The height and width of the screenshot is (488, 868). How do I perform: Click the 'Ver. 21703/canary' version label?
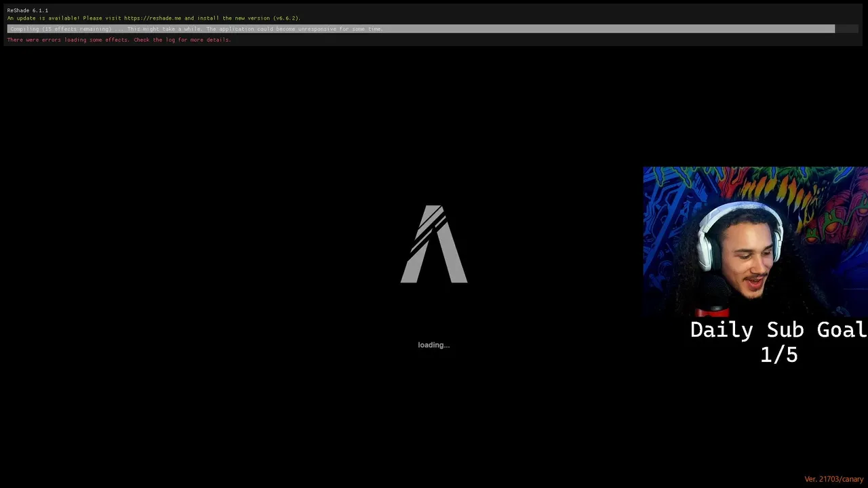pyautogui.click(x=833, y=479)
